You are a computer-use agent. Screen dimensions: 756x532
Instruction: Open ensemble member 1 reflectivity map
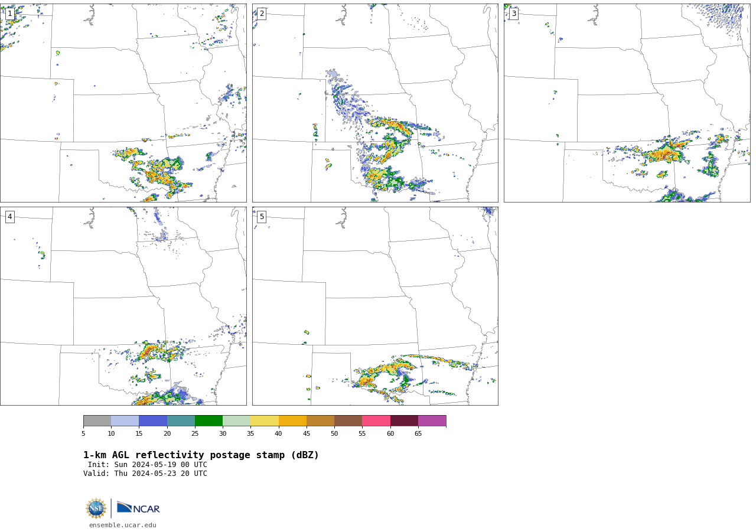[123, 103]
